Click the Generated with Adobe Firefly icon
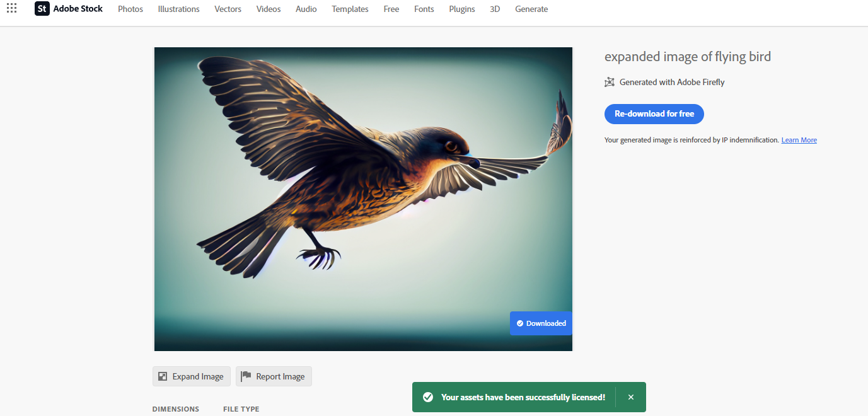The width and height of the screenshot is (868, 416). (609, 82)
